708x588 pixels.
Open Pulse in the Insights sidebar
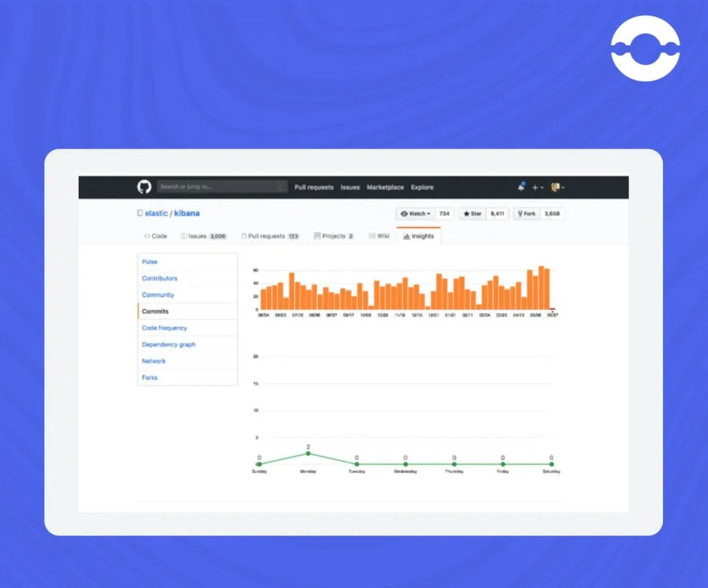187,262
